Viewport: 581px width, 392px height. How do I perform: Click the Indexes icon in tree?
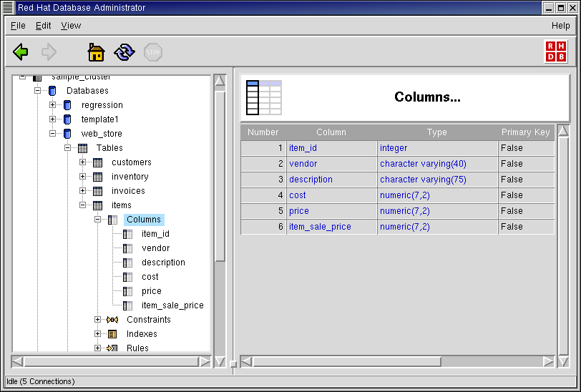[112, 334]
